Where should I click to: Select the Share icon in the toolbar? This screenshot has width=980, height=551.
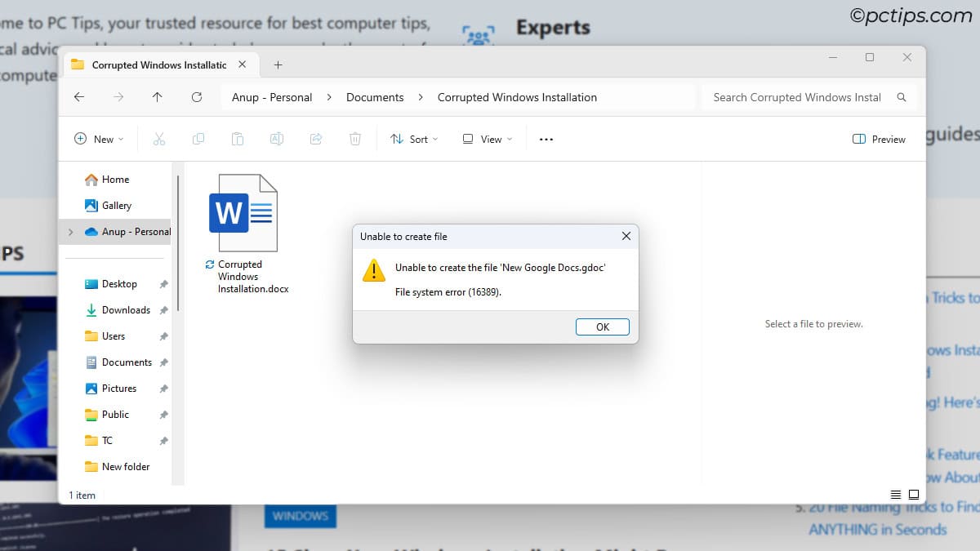(316, 139)
